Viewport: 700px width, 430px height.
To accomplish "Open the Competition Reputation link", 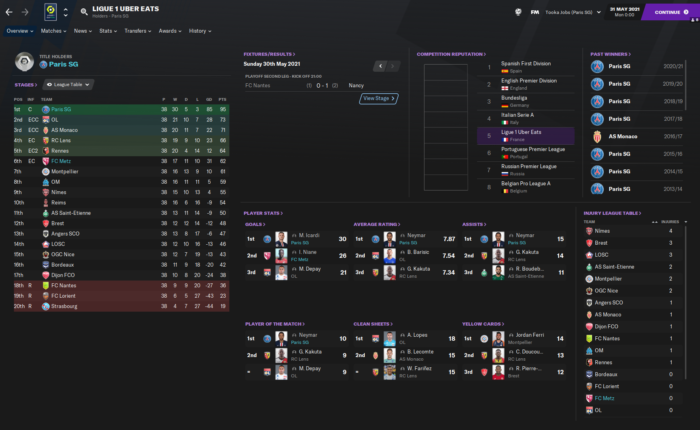I will (451, 54).
